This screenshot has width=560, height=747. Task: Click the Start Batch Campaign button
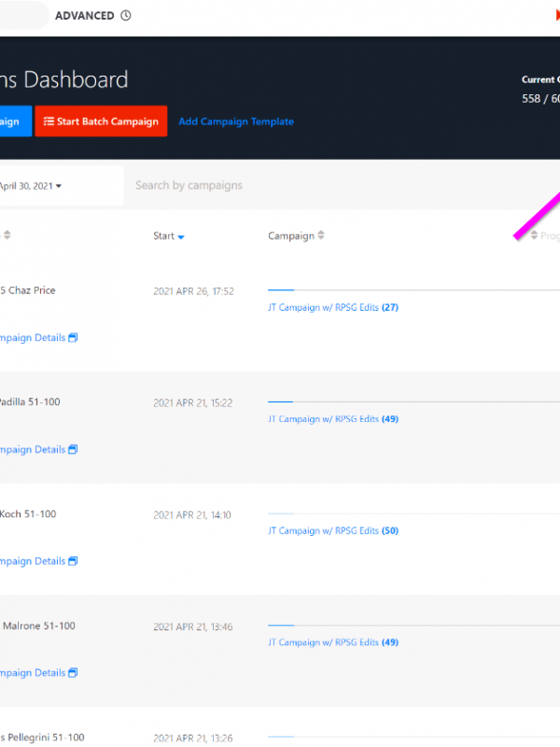point(102,121)
